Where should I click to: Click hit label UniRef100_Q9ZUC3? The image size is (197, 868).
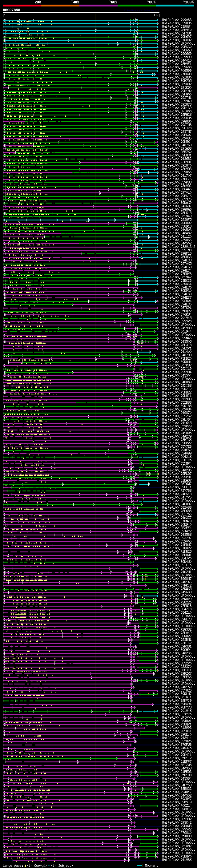pos(177,104)
